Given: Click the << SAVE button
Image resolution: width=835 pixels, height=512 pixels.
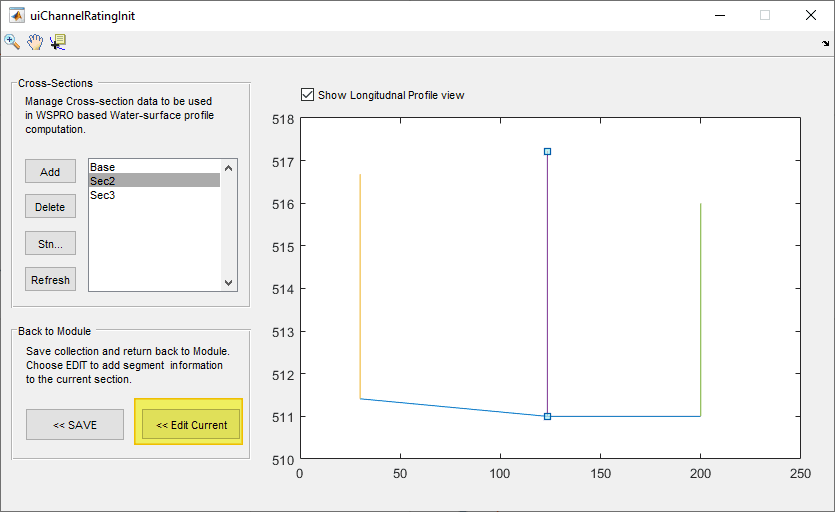Looking at the screenshot, I should (x=75, y=425).
